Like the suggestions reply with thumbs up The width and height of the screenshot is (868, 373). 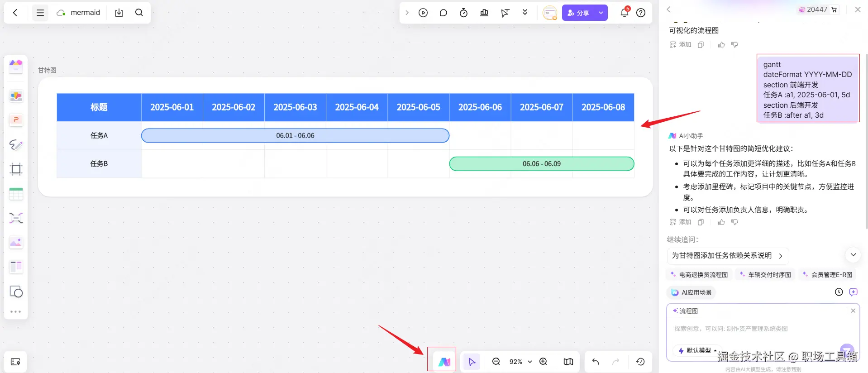[721, 222]
